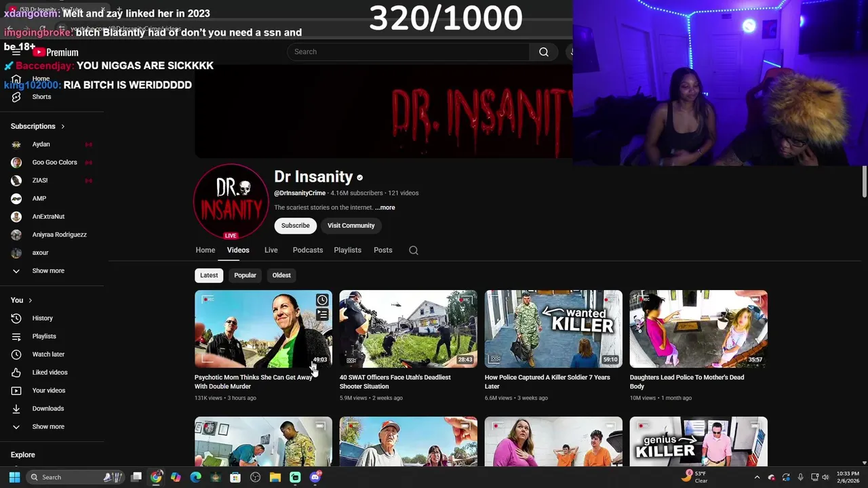Viewport: 868px width, 488px height.
Task: Open Microsoft Edge from the taskbar
Action: click(x=195, y=477)
